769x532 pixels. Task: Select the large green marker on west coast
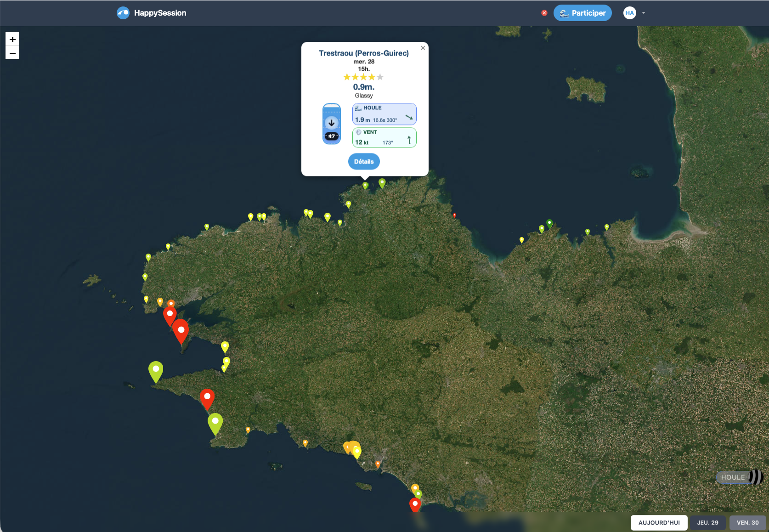click(156, 370)
